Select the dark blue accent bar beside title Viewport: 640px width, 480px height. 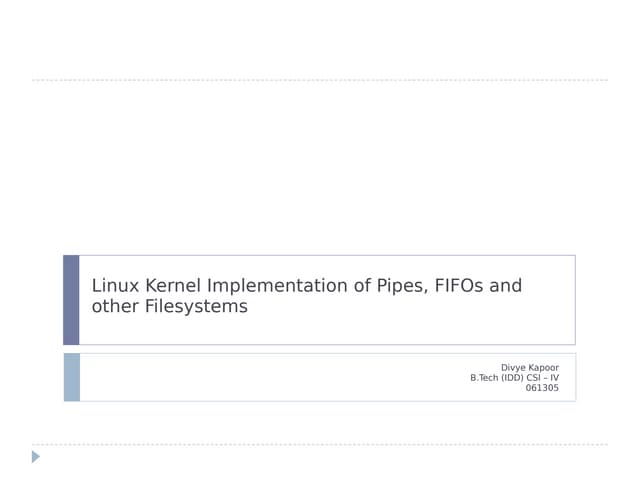71,300
